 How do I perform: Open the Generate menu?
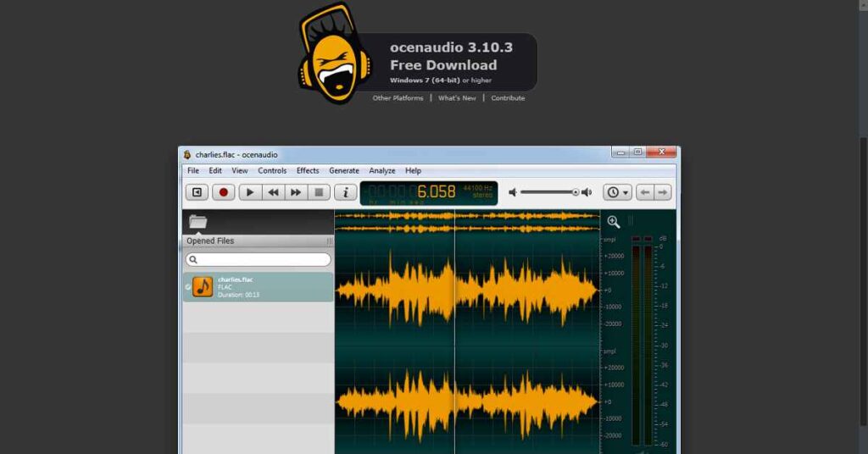[344, 171]
